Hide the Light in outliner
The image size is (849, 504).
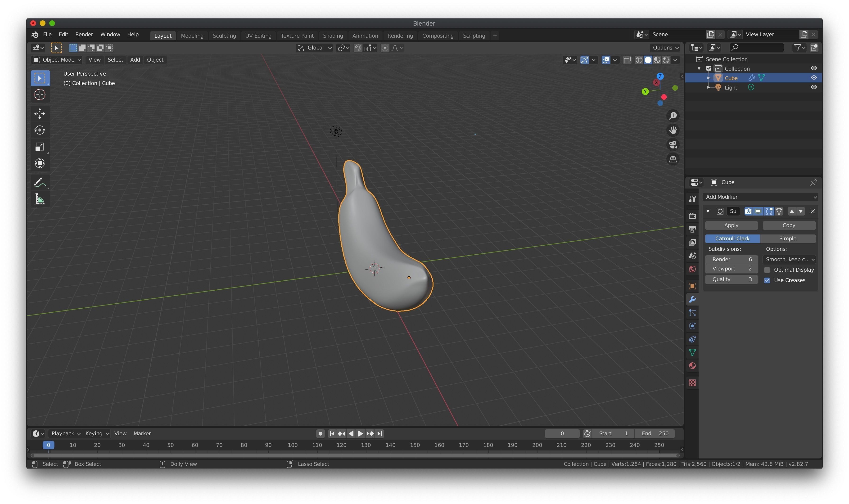click(814, 87)
